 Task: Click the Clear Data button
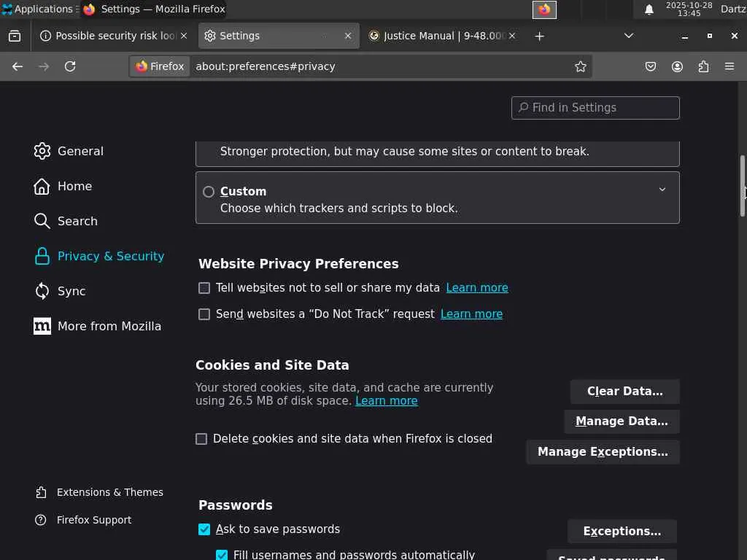click(x=624, y=392)
